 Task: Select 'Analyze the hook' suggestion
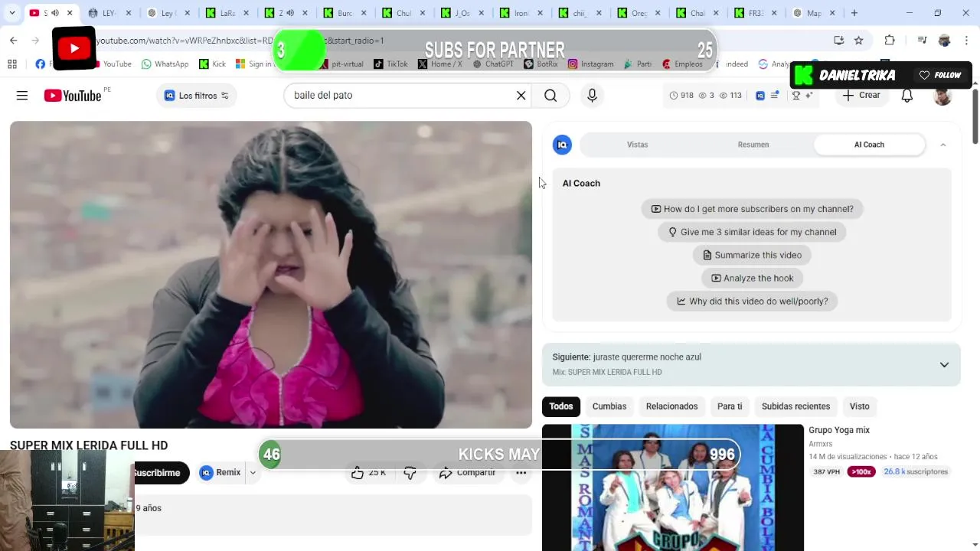[752, 278]
